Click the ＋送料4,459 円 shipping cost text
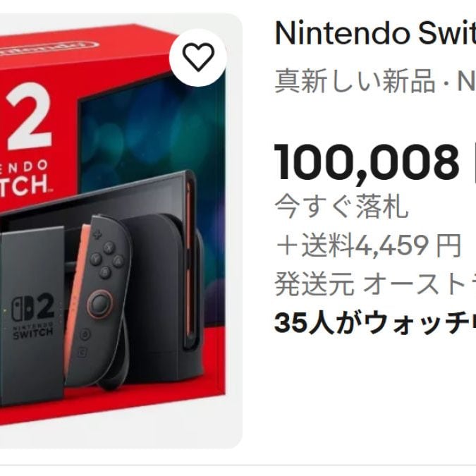This screenshot has height=476, width=476. tap(368, 245)
